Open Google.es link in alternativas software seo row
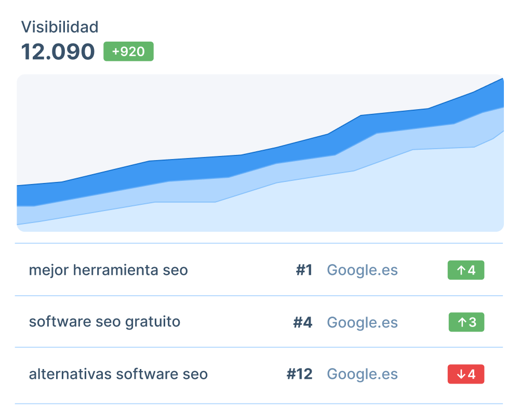Image resolution: width=520 pixels, height=420 pixels. [x=362, y=374]
